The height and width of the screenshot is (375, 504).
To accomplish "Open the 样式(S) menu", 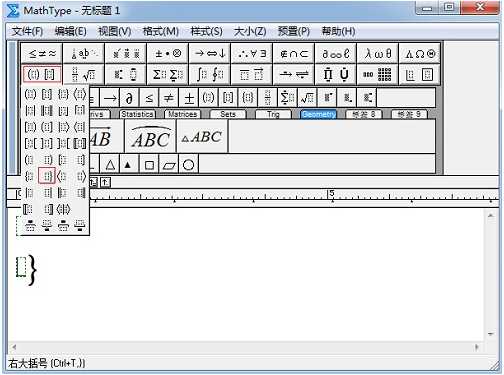I will [x=206, y=31].
